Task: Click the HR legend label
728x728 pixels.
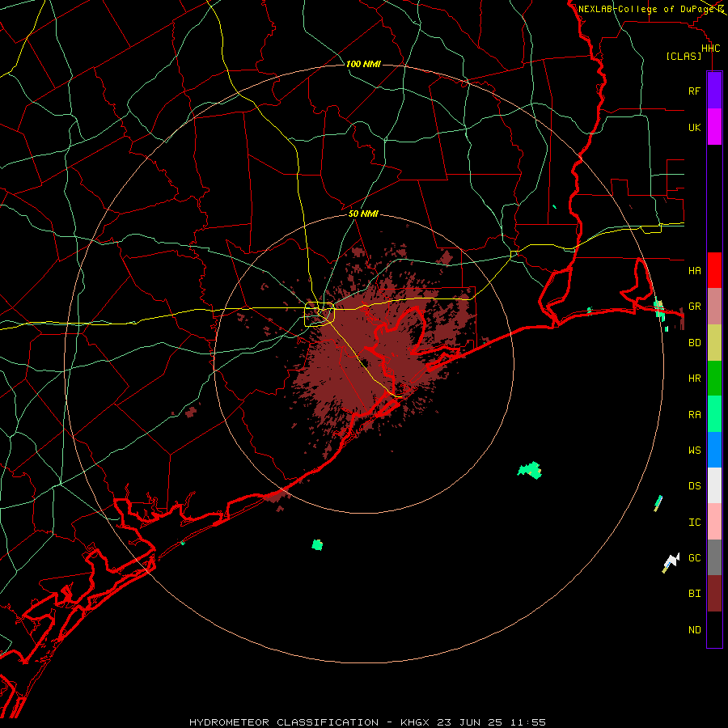Action: 694,379
